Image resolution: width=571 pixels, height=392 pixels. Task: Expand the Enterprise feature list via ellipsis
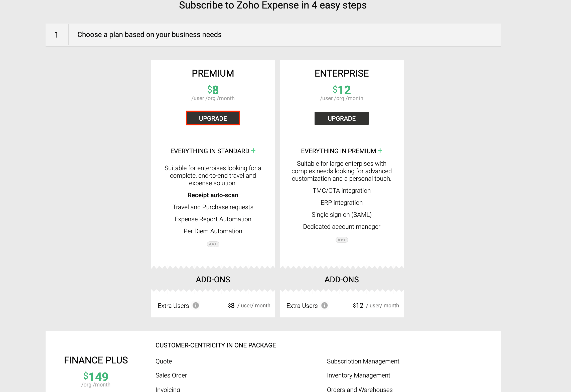coord(342,240)
